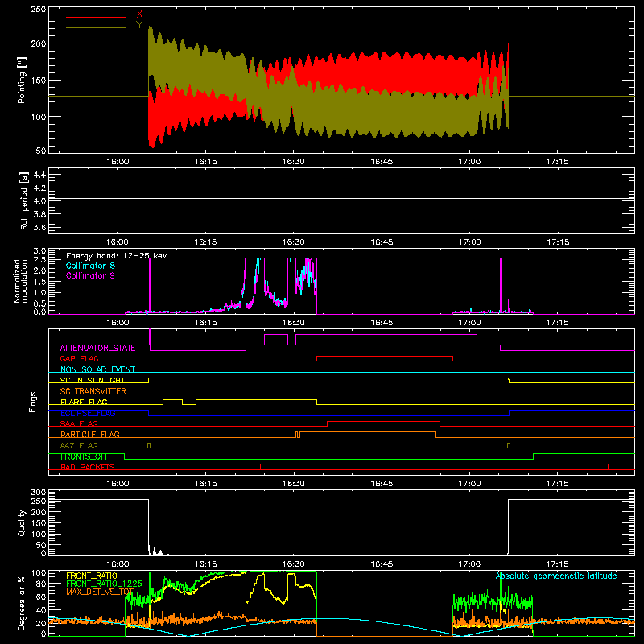Select the FRONTS_OFF flag label
This screenshot has width=644, height=644.
(85, 456)
